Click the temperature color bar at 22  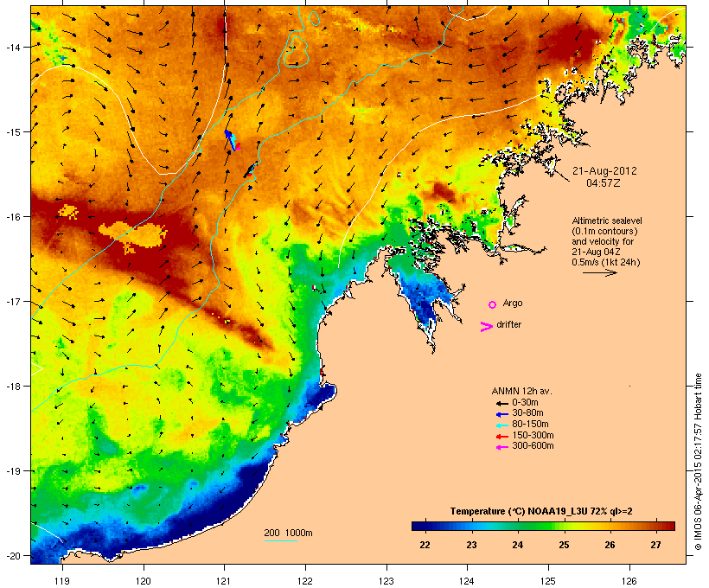coord(425,526)
